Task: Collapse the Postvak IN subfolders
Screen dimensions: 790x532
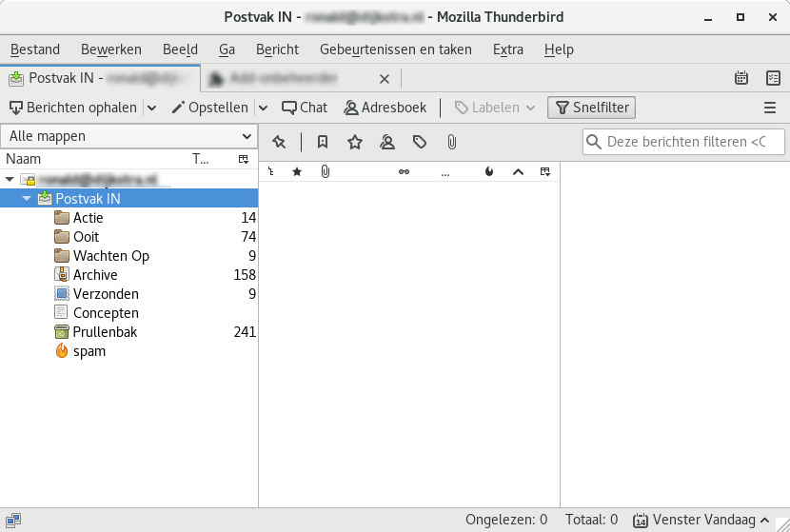Action: coord(27,199)
